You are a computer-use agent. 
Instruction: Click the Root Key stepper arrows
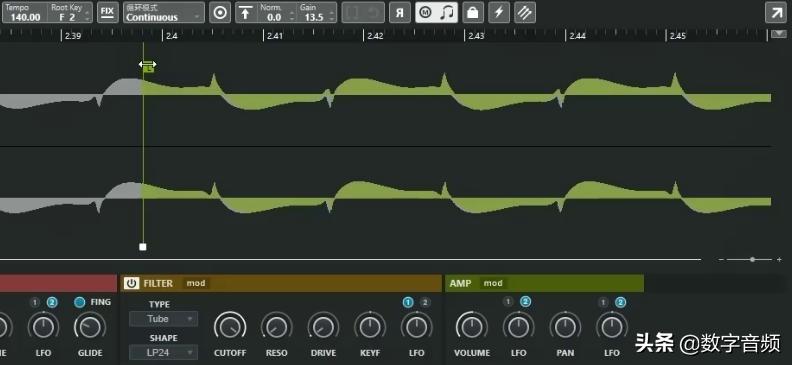(x=87, y=17)
